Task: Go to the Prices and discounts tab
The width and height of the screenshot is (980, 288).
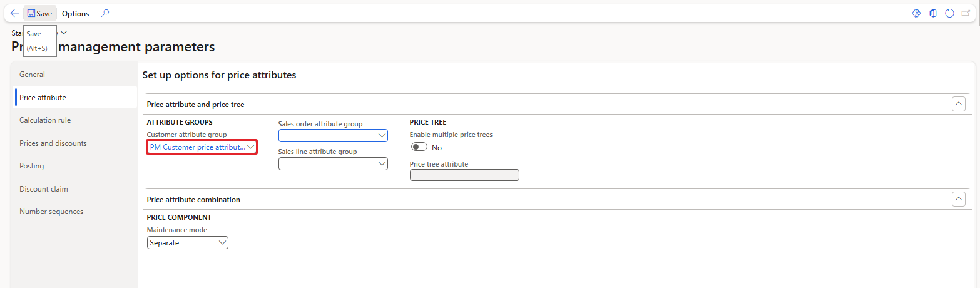Action: 74,143
